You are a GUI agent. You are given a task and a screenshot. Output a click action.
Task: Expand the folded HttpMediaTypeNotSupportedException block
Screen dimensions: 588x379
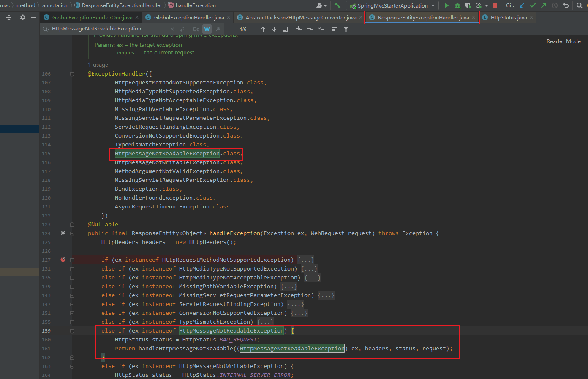coord(309,269)
